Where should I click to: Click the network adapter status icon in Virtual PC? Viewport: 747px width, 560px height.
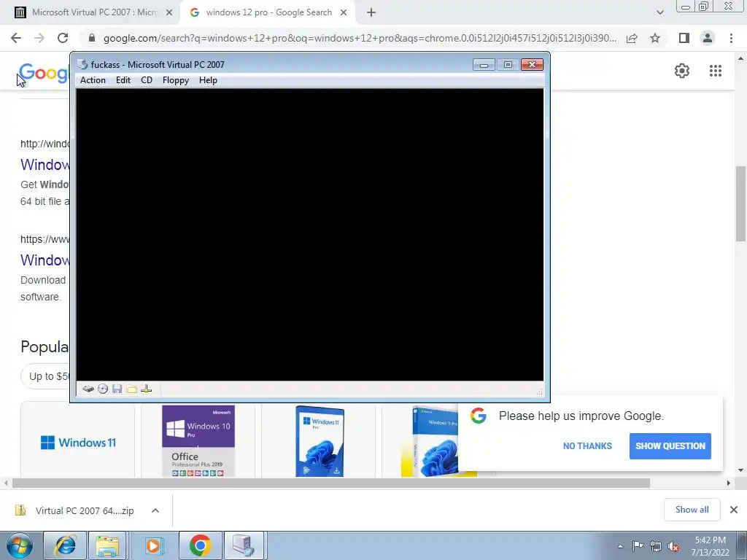click(147, 389)
